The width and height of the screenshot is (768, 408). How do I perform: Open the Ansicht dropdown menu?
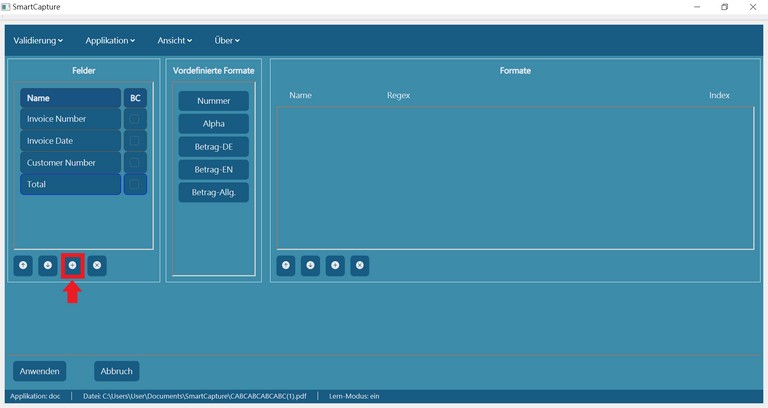click(174, 41)
